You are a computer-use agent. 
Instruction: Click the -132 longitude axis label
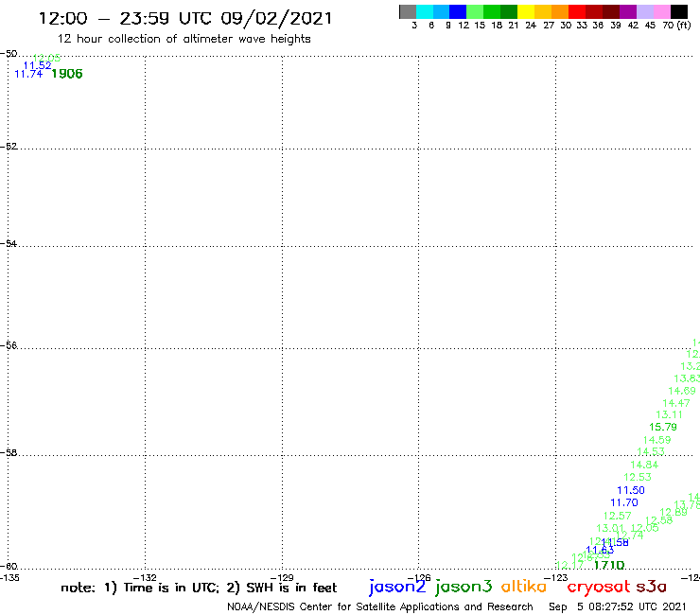click(145, 577)
